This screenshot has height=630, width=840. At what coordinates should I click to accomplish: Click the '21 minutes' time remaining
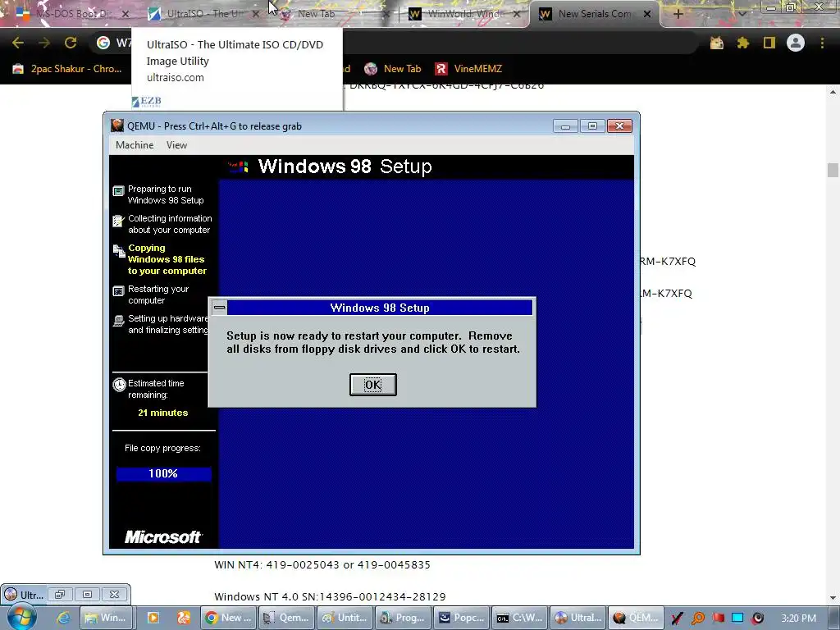click(x=163, y=413)
